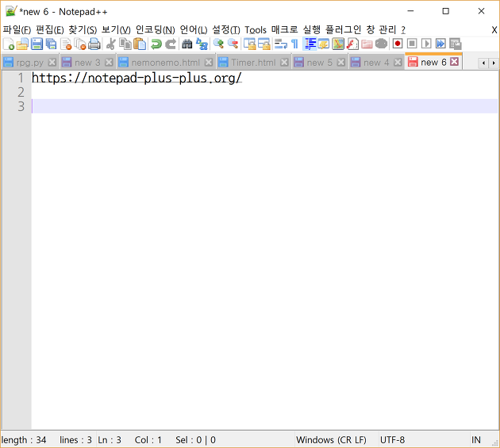
Task: Click line number 2 in the margin
Action: [x=21, y=92]
